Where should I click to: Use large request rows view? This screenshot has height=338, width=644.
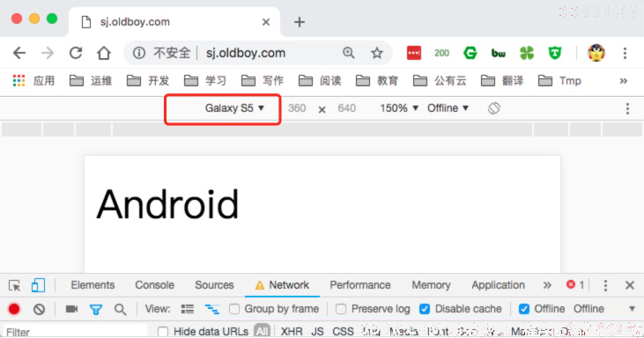(x=188, y=309)
